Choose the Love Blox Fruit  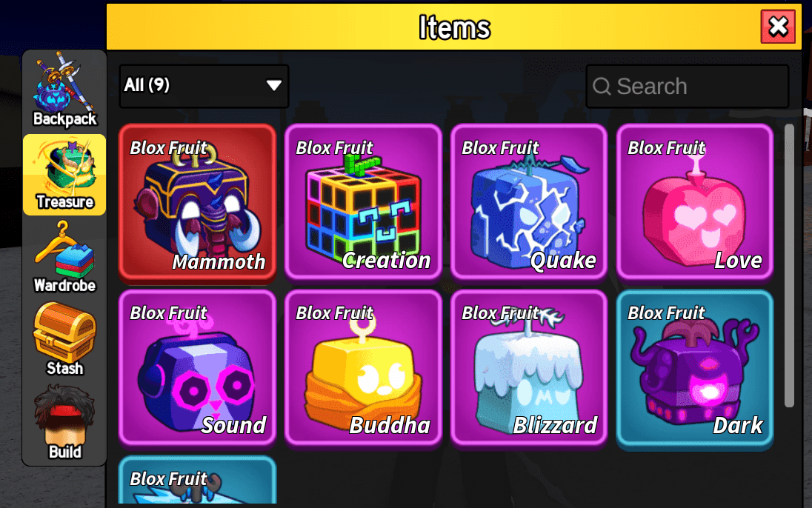point(694,202)
